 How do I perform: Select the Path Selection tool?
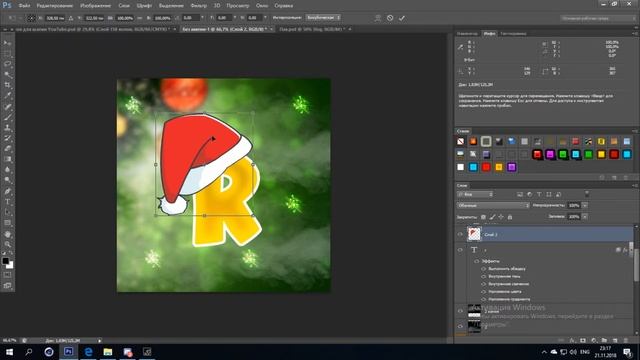(7, 213)
